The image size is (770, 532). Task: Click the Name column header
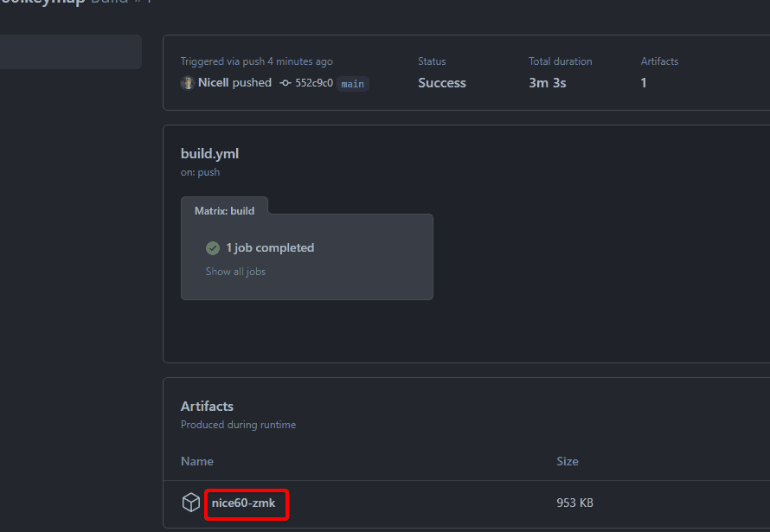pos(197,461)
